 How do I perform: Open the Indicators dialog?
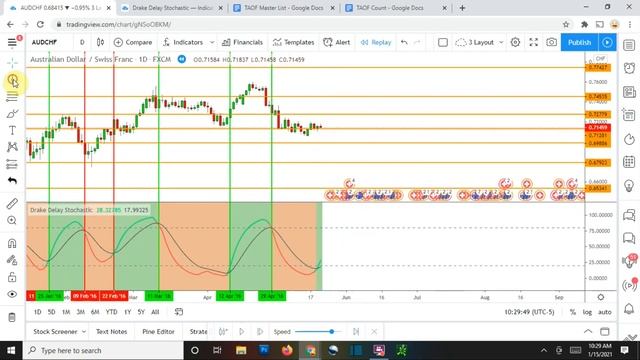tap(183, 42)
